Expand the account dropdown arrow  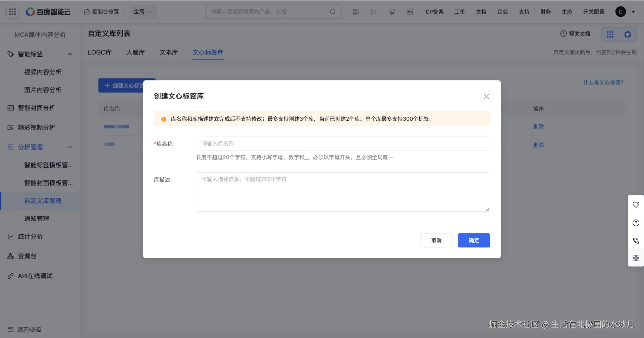(x=633, y=12)
